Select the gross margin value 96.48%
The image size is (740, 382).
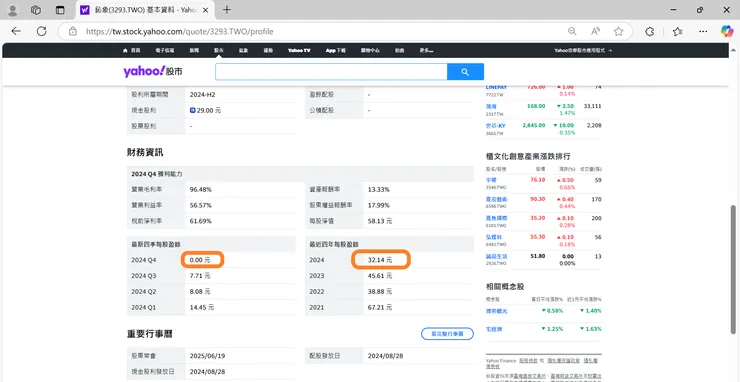[x=201, y=189]
